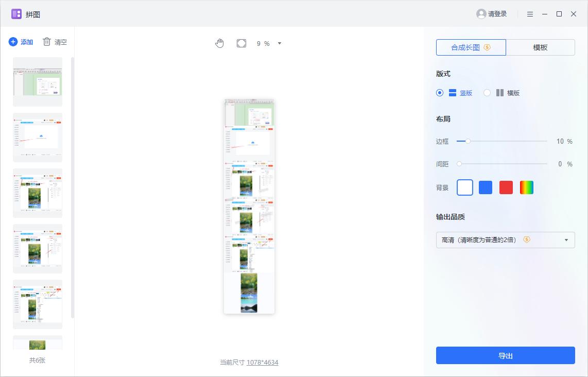Click the hamburger menu icon top right
Screen dimensions: 588x377
[530, 14]
